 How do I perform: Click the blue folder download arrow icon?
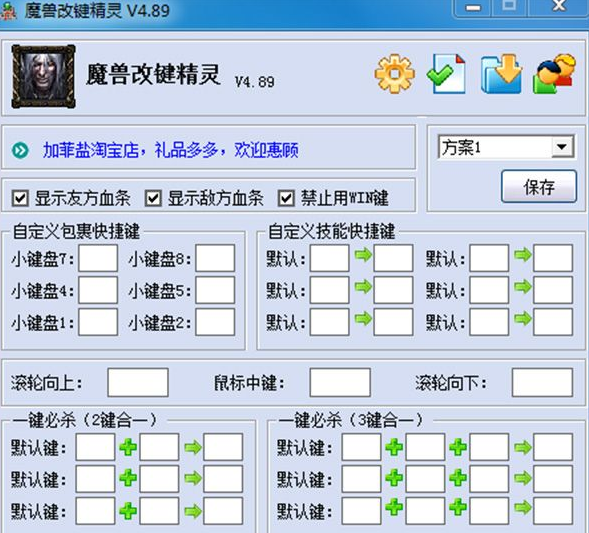(x=501, y=74)
